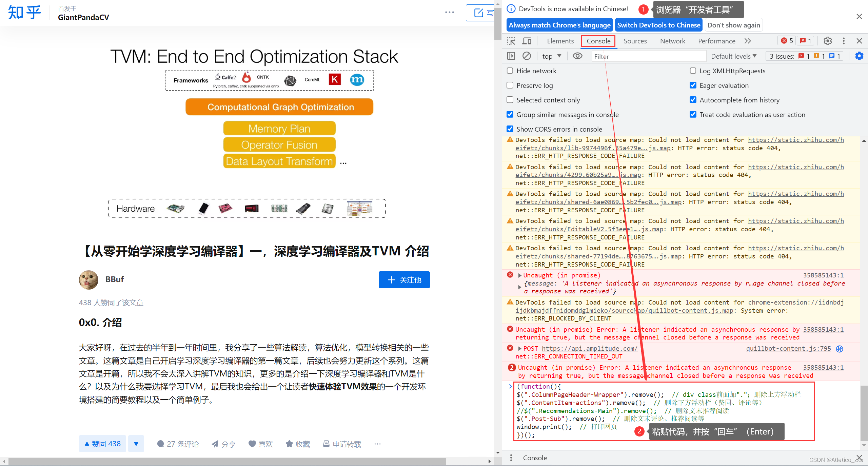Click the BBuf author name
This screenshot has height=466, width=868.
115,279
